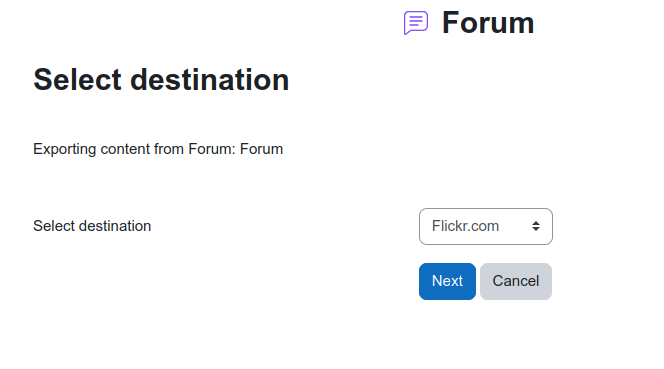Click the purple Forum speech bubble icon
The image size is (664, 369).
pos(416,22)
